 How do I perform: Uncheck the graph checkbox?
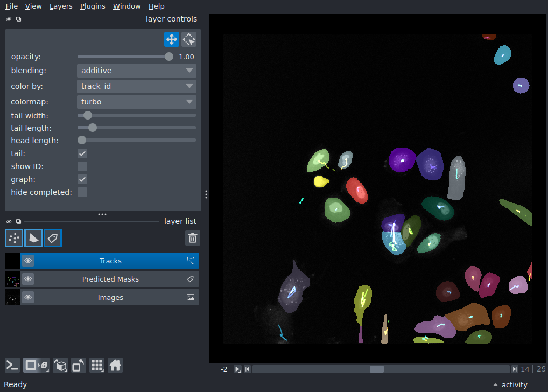pyautogui.click(x=82, y=179)
